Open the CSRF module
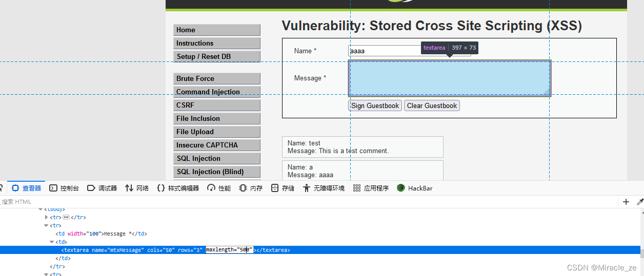Viewport: 644px width, 276px height. pyautogui.click(x=217, y=105)
